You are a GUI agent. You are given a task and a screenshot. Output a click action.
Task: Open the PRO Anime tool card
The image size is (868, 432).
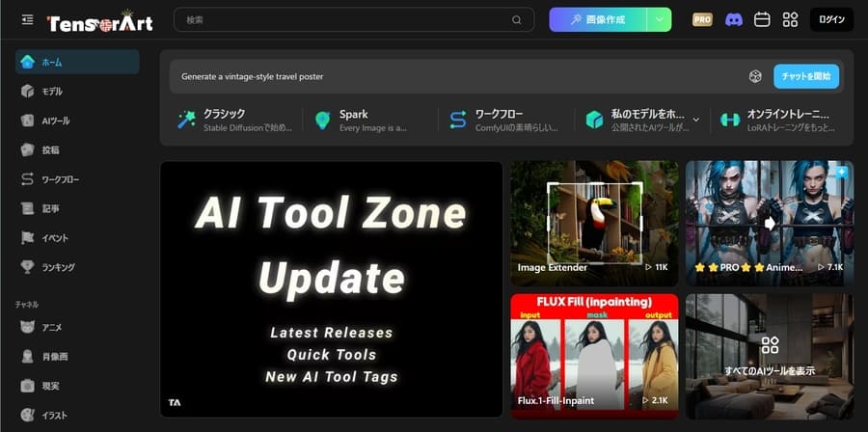[770, 224]
